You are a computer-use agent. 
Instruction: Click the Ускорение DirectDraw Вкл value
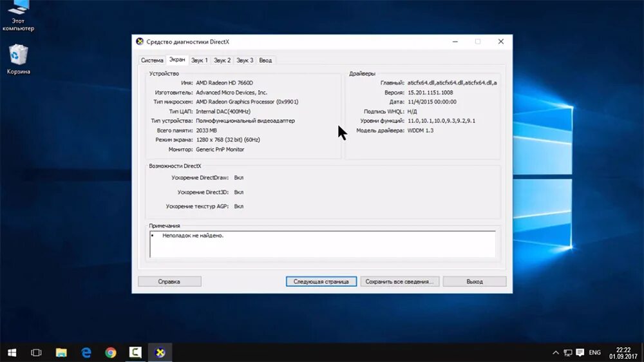click(239, 178)
